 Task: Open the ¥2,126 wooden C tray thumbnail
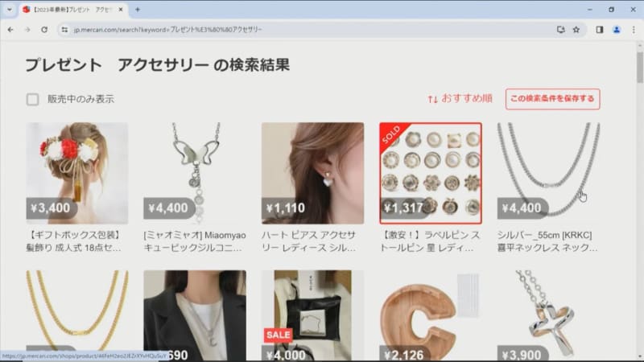[x=431, y=315]
